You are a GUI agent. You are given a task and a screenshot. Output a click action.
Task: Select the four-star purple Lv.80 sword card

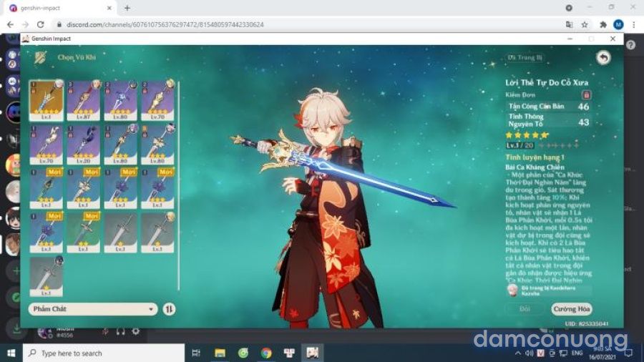pos(120,101)
